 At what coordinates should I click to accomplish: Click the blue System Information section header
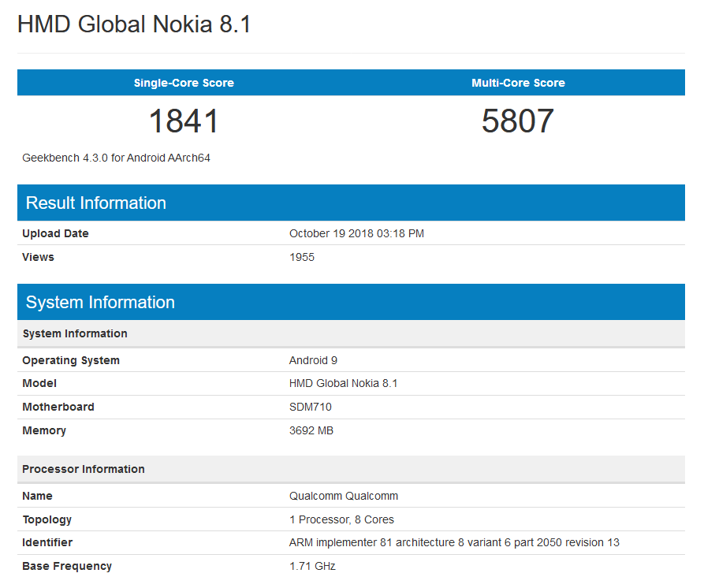(x=100, y=303)
